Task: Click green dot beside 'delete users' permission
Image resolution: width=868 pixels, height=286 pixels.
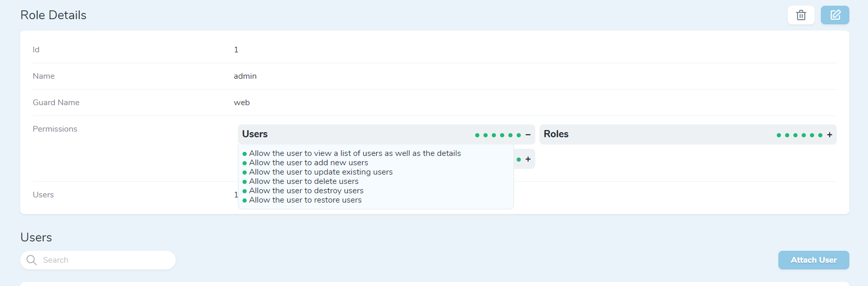Action: [x=245, y=182]
